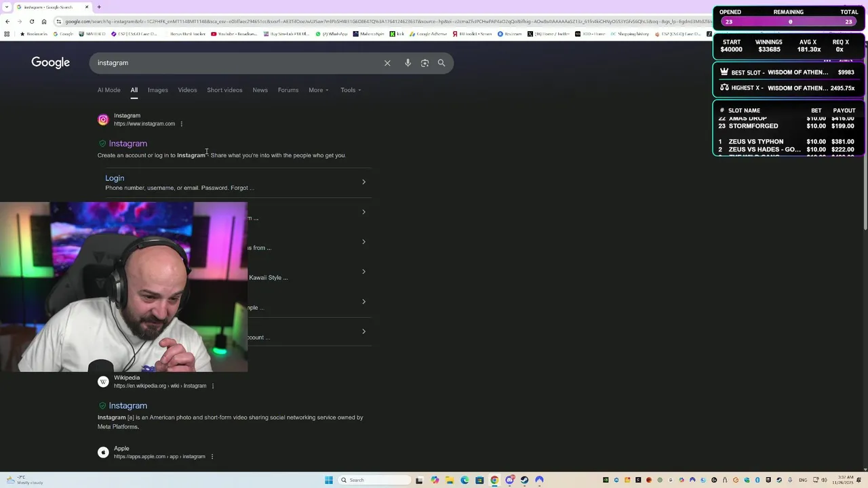This screenshot has height=488, width=868.
Task: Open the Instagram main result link
Action: [x=128, y=144]
